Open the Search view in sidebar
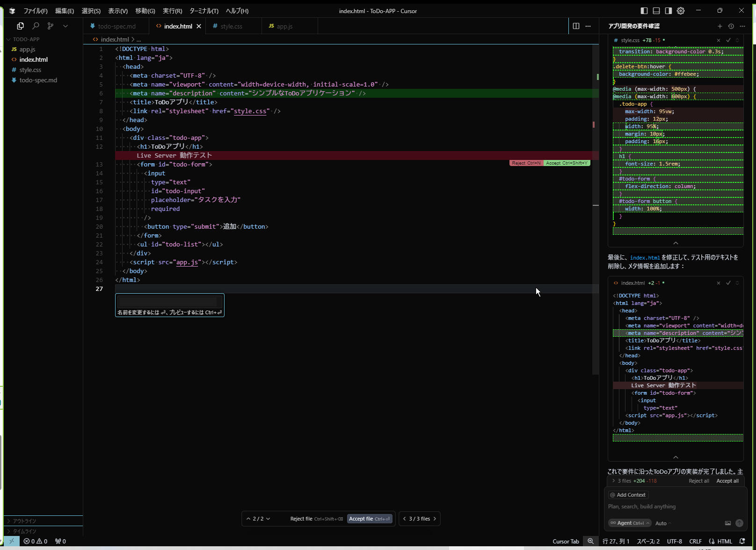 coord(36,26)
